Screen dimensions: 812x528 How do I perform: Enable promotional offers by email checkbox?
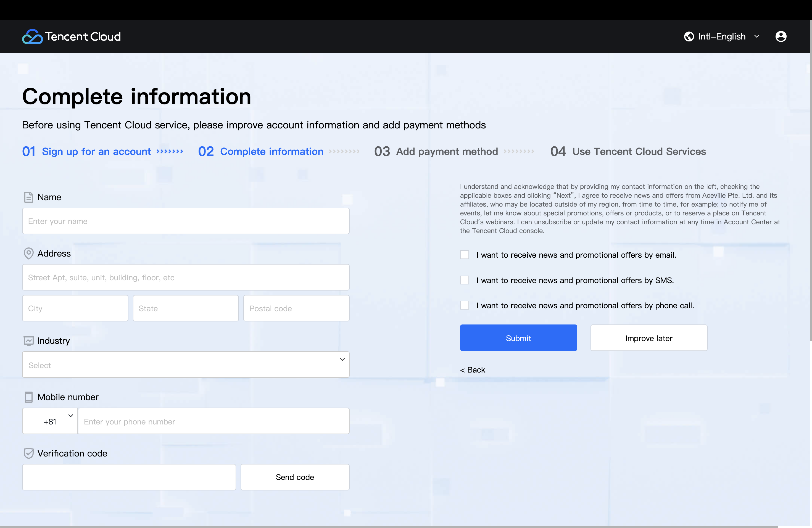[x=464, y=255]
